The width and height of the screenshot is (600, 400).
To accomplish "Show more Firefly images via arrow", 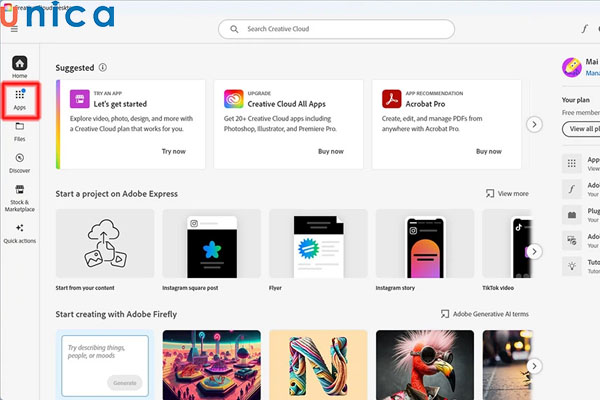I will click(x=535, y=366).
